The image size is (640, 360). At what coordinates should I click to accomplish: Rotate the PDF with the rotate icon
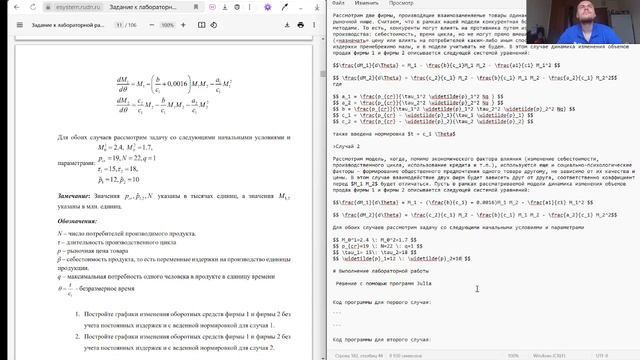point(213,25)
